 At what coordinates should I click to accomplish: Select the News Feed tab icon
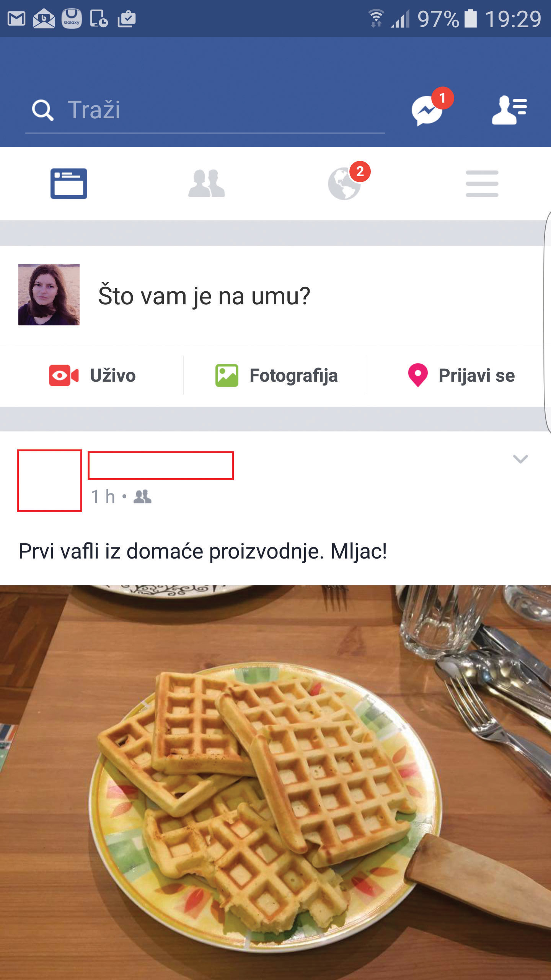click(69, 183)
